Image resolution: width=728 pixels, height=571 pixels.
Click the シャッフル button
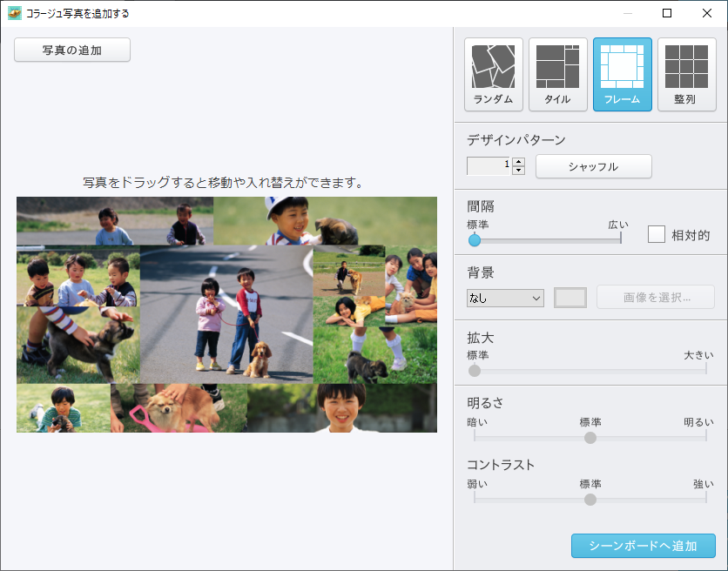pos(593,166)
